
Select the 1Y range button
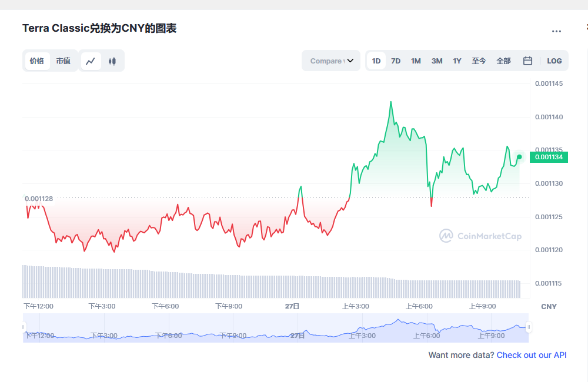pos(457,61)
